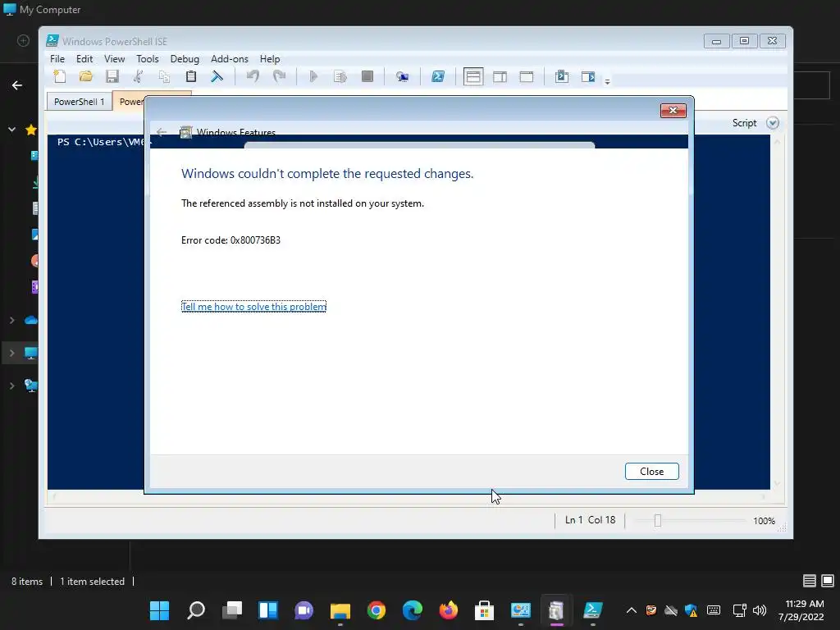This screenshot has width=840, height=630.
Task: Open Microsoft Store from taskbar
Action: (x=484, y=610)
